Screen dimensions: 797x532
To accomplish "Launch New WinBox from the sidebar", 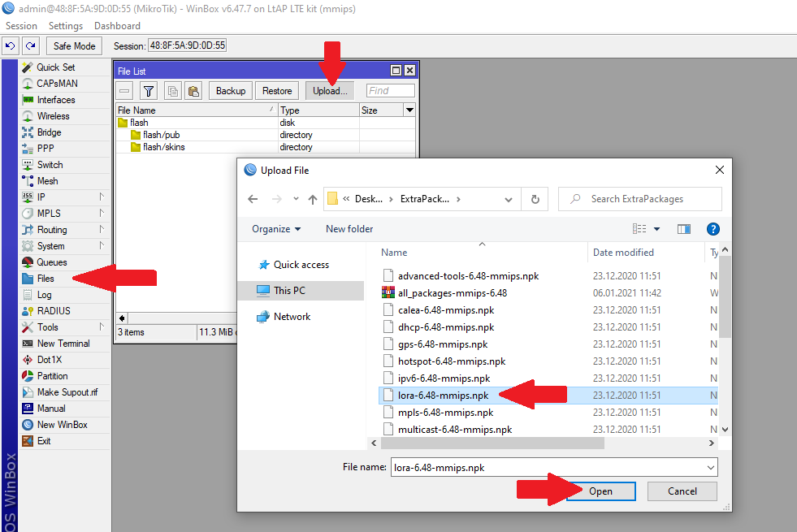I will coord(64,425).
